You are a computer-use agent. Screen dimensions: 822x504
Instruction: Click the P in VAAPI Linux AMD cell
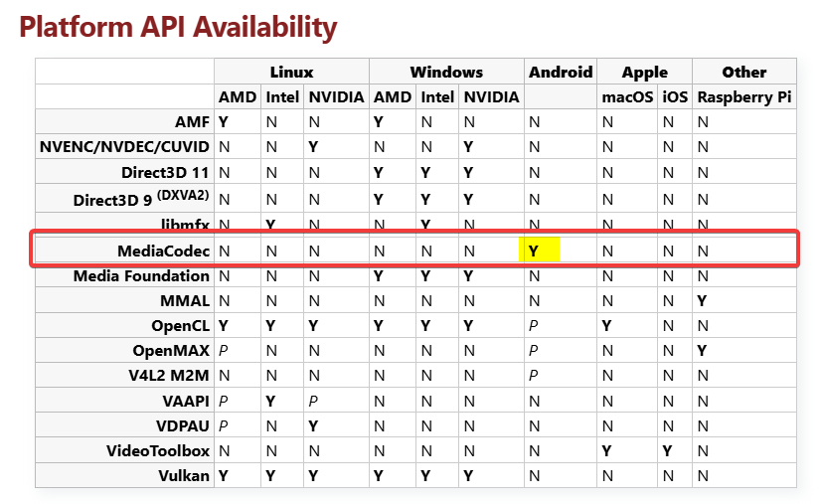(224, 401)
